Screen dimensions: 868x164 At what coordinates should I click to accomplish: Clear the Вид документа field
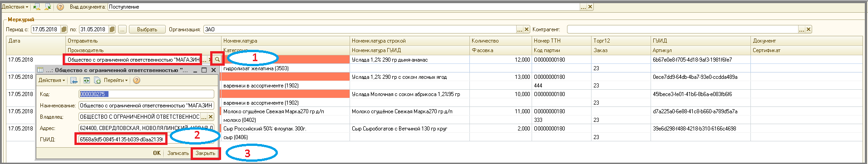pos(590,7)
